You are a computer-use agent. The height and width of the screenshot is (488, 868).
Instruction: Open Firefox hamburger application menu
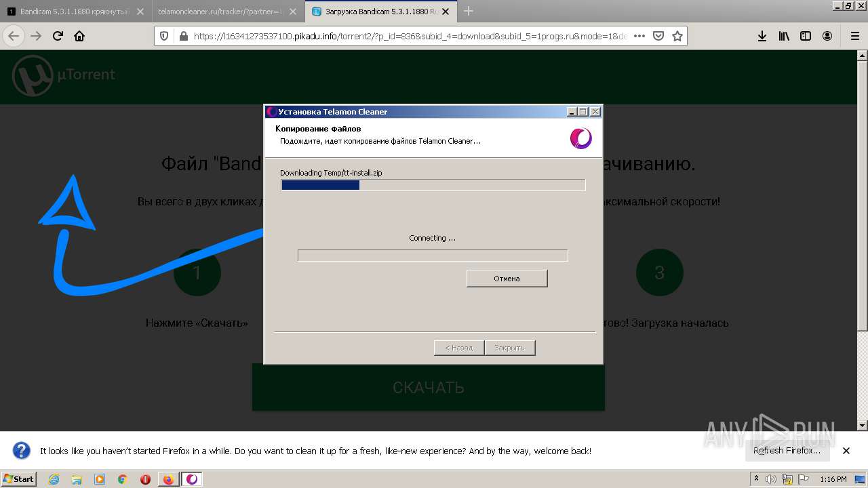[x=854, y=37]
